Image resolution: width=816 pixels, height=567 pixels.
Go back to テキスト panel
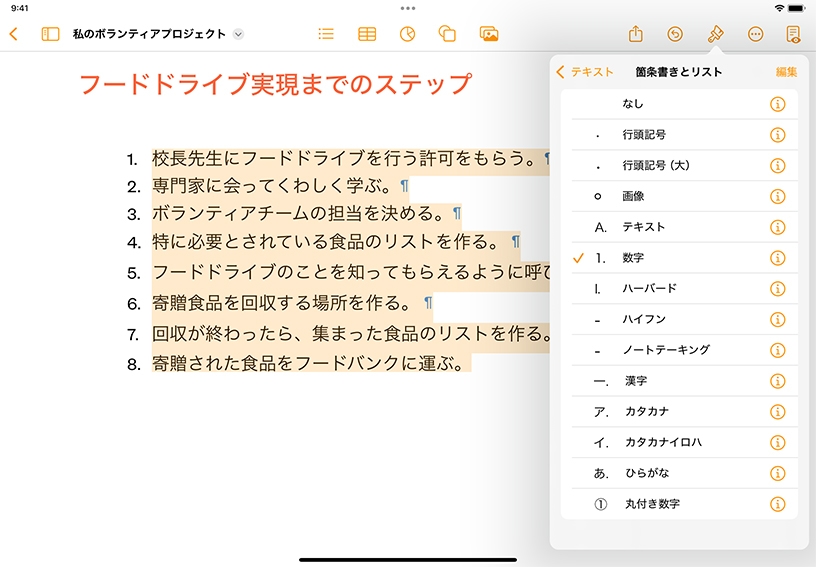coord(586,72)
